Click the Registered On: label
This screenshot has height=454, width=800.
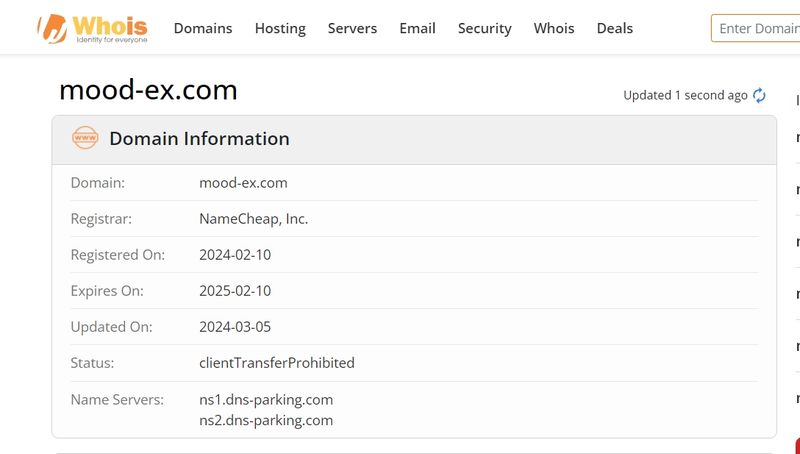click(118, 255)
